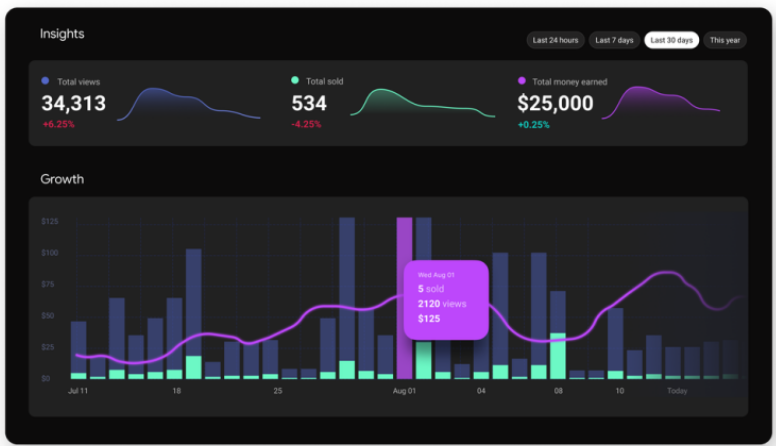Click the green Total sold legend dot

click(x=295, y=80)
